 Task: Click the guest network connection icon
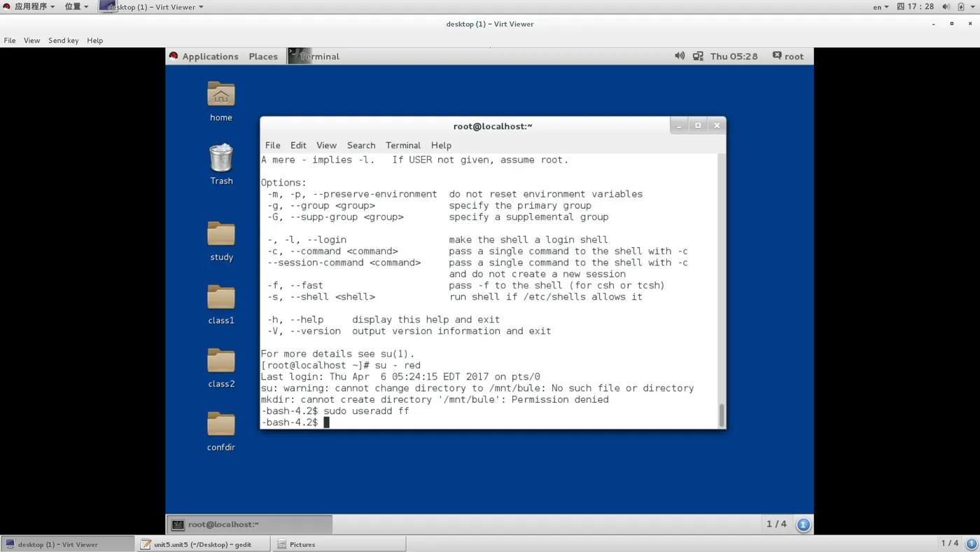(x=698, y=56)
